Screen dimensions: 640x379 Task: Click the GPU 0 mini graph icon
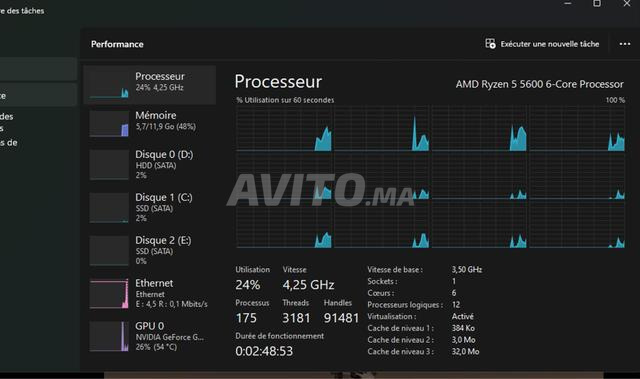109,337
